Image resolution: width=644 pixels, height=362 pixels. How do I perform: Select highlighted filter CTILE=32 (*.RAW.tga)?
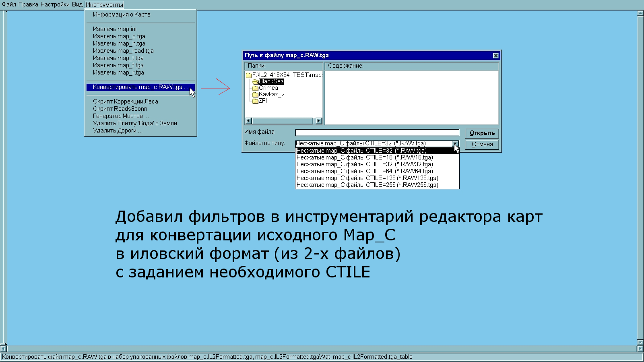tap(377, 151)
